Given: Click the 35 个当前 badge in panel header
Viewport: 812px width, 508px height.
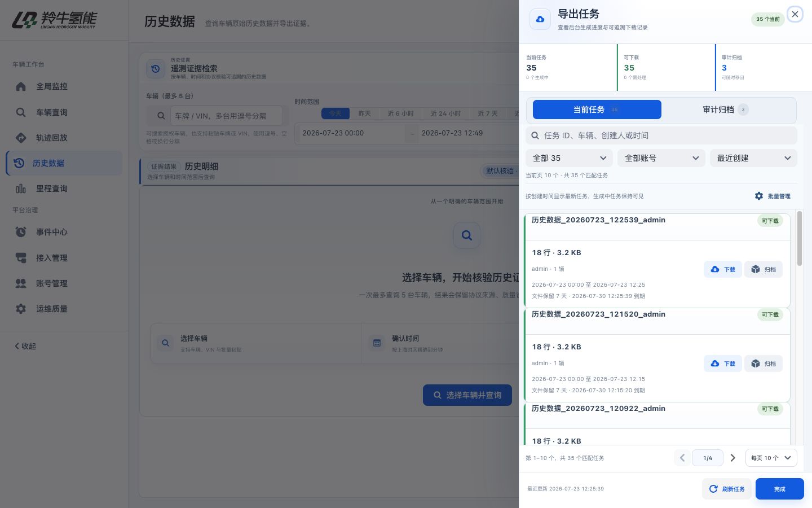Looking at the screenshot, I should coord(768,19).
